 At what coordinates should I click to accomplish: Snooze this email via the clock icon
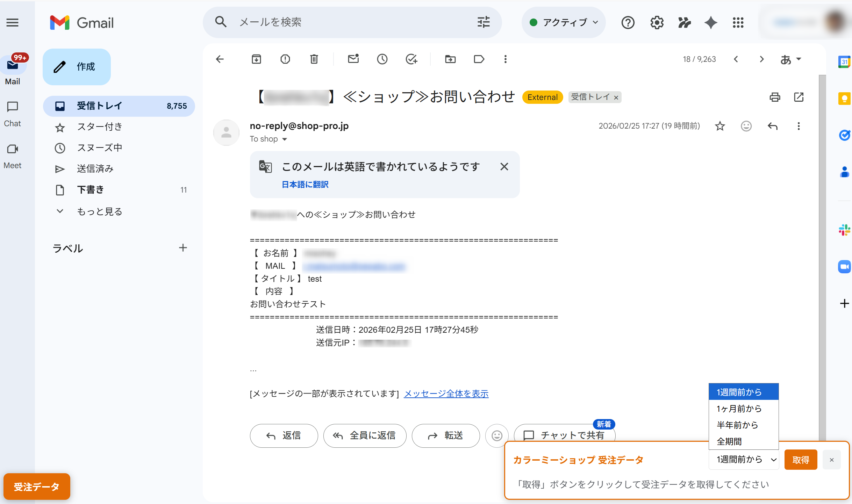click(x=382, y=59)
